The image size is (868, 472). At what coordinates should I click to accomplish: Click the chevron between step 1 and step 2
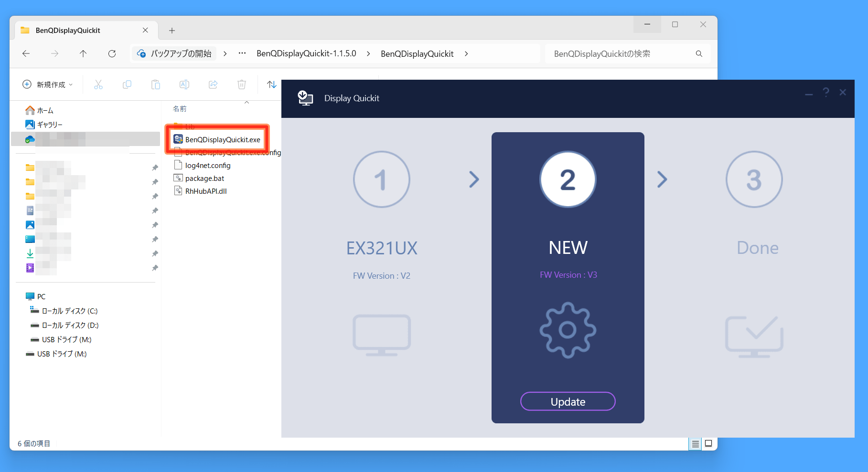473,179
